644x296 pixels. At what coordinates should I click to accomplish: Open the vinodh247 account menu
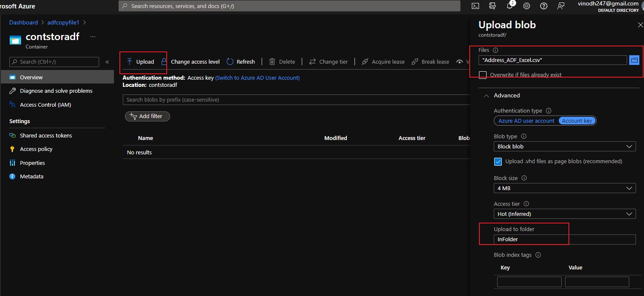pyautogui.click(x=608, y=6)
